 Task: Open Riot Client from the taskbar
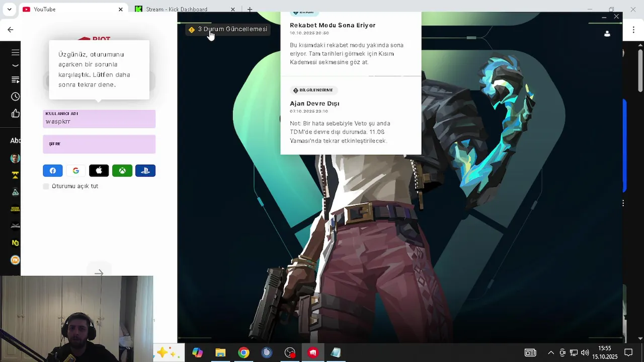point(313,353)
